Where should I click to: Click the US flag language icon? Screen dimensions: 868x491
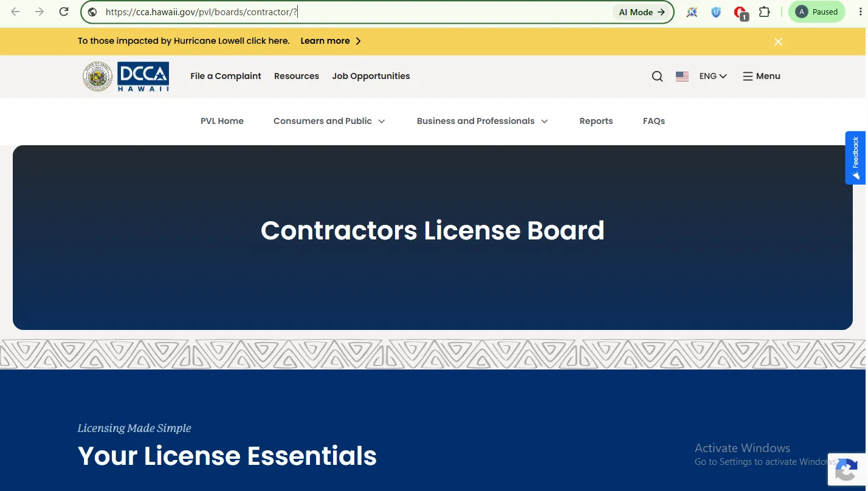(682, 76)
